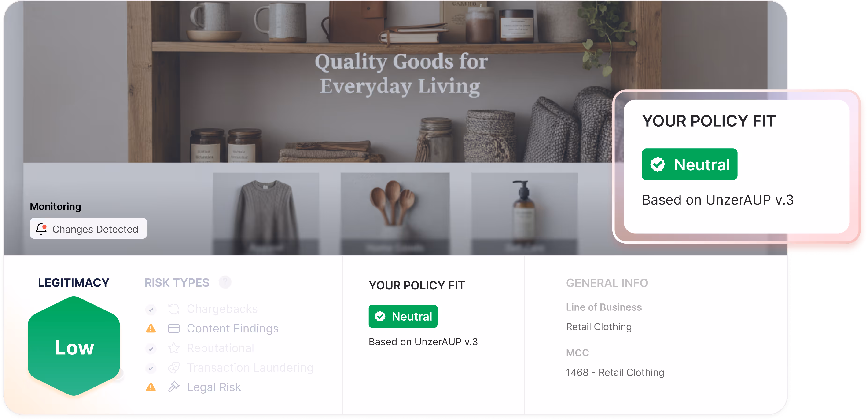868x420 pixels.
Task: Click the Reputational star icon
Action: click(x=173, y=348)
